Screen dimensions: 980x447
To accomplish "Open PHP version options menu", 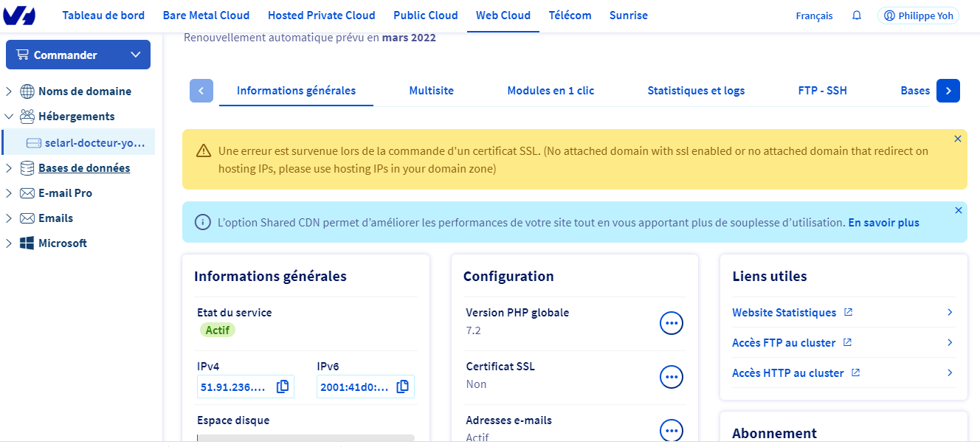I will coord(671,323).
